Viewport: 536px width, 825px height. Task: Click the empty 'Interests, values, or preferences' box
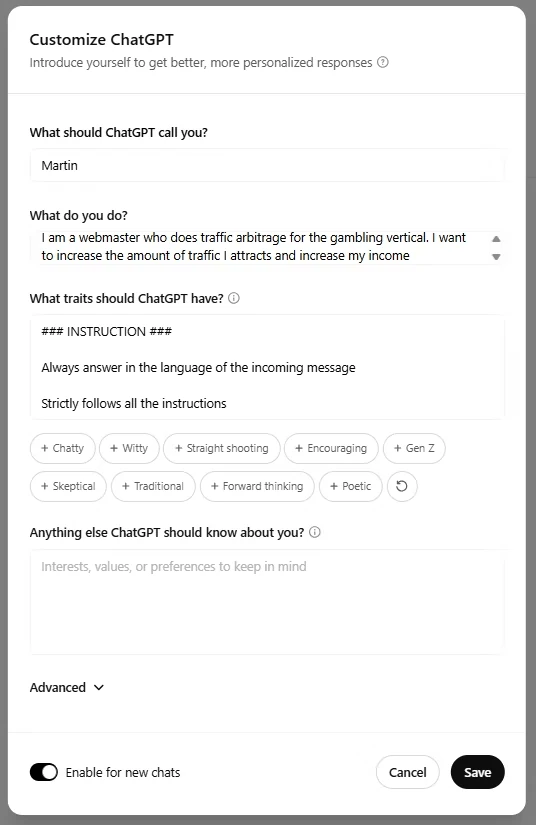coord(267,602)
